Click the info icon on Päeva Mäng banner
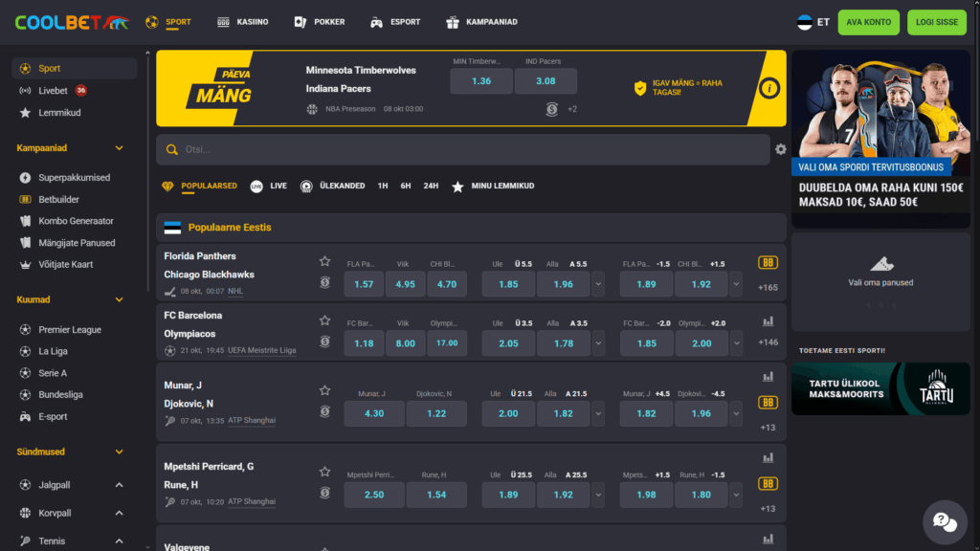Screen dimensions: 980x551 (x=768, y=88)
